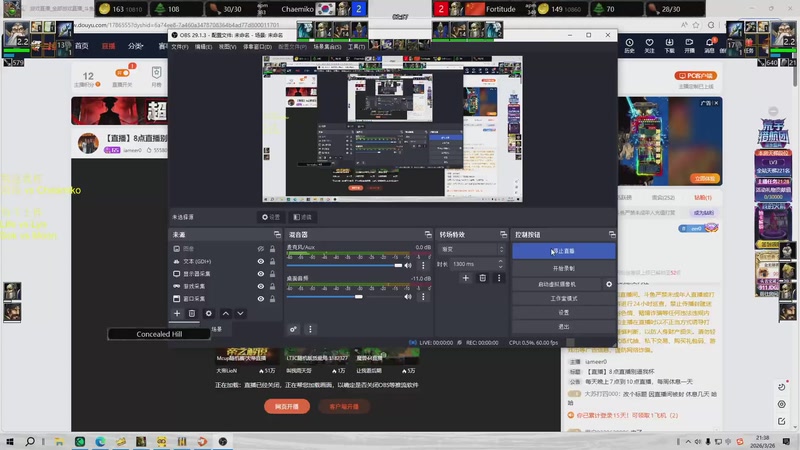Click the browser follow (关注) heart icon
The width and height of the screenshot is (800, 450).
coord(649,45)
